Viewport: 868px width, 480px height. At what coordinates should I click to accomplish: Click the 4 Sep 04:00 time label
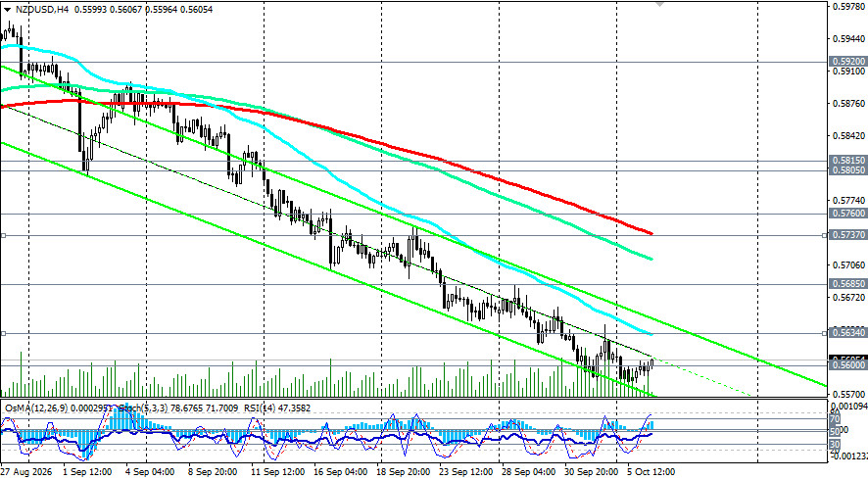pos(150,472)
